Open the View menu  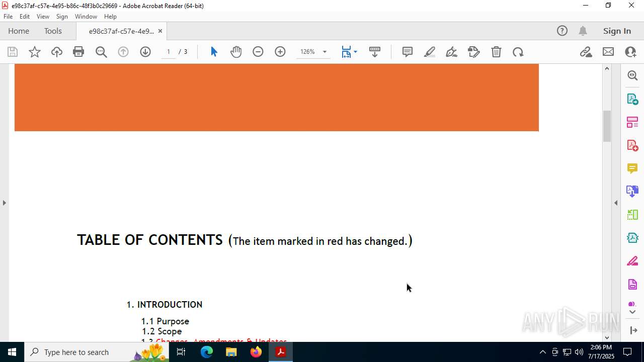[43, 17]
